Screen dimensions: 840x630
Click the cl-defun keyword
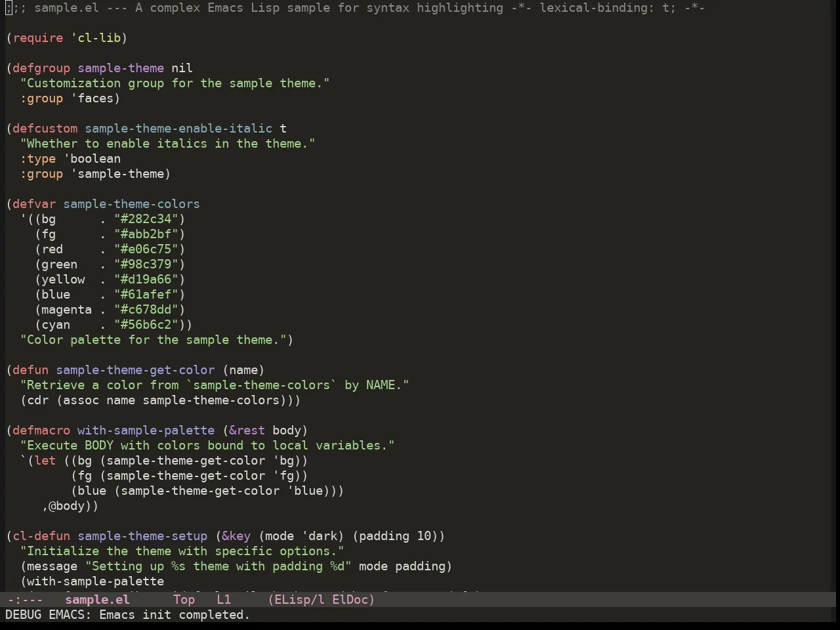tap(41, 536)
